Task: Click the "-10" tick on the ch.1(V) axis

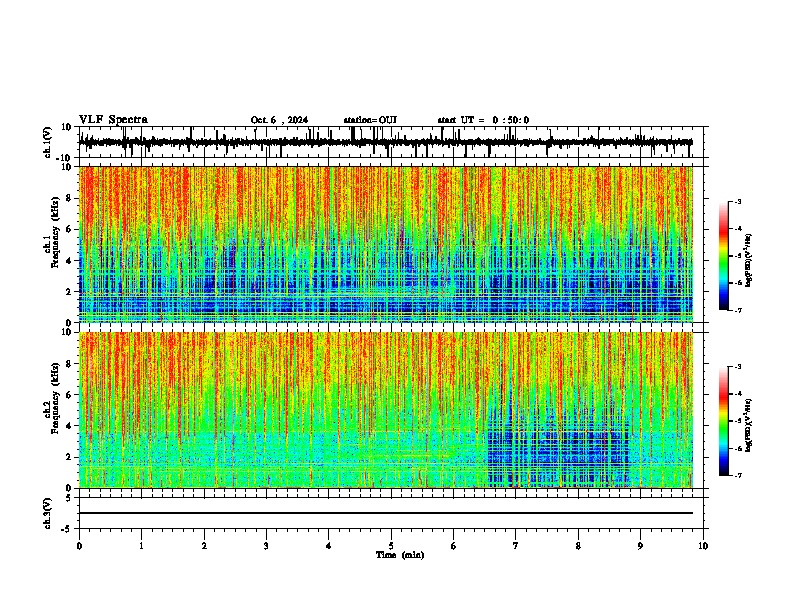Action: pos(65,158)
